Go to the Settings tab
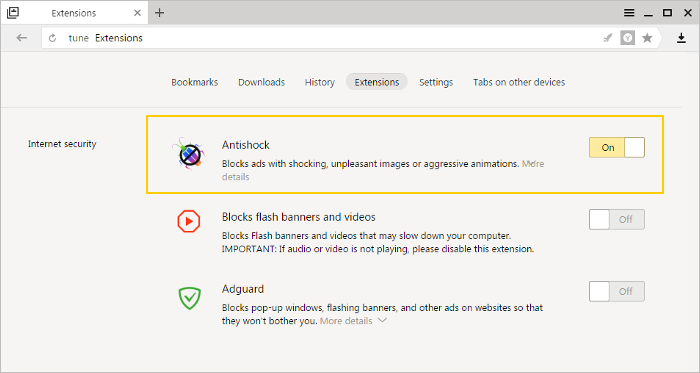 tap(436, 82)
